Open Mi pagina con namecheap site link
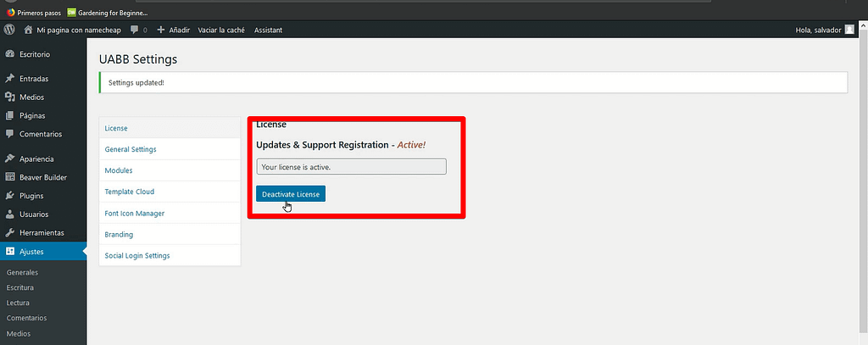The width and height of the screenshot is (868, 345). point(79,30)
